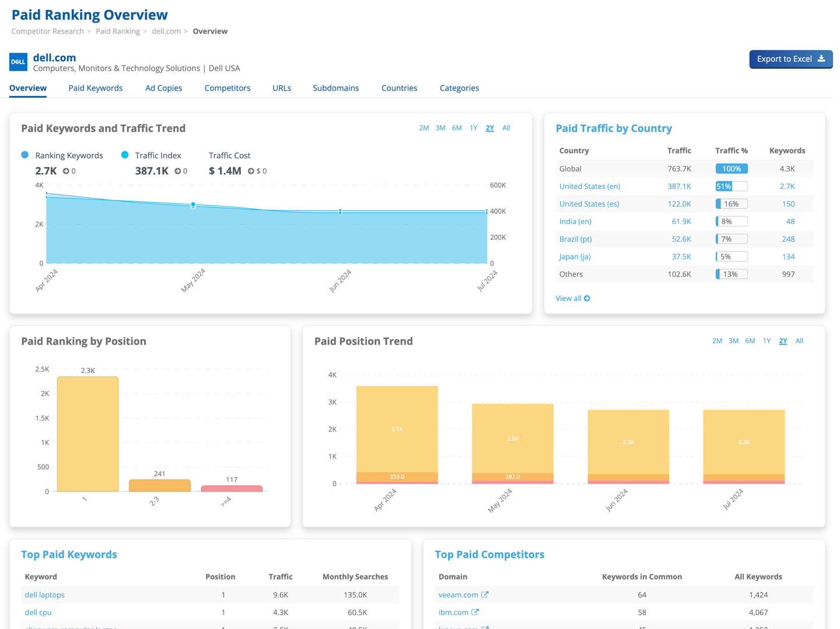Click position 2-3 bar showing 241

(159, 485)
